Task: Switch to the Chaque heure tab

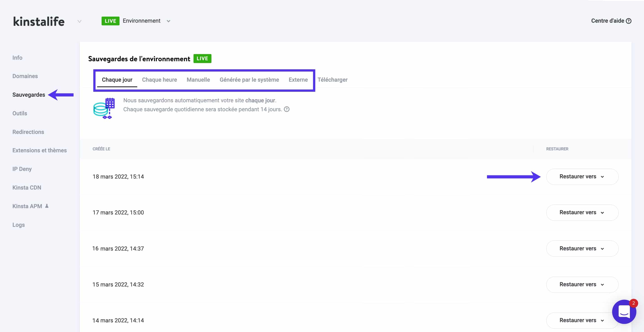Action: pos(159,80)
